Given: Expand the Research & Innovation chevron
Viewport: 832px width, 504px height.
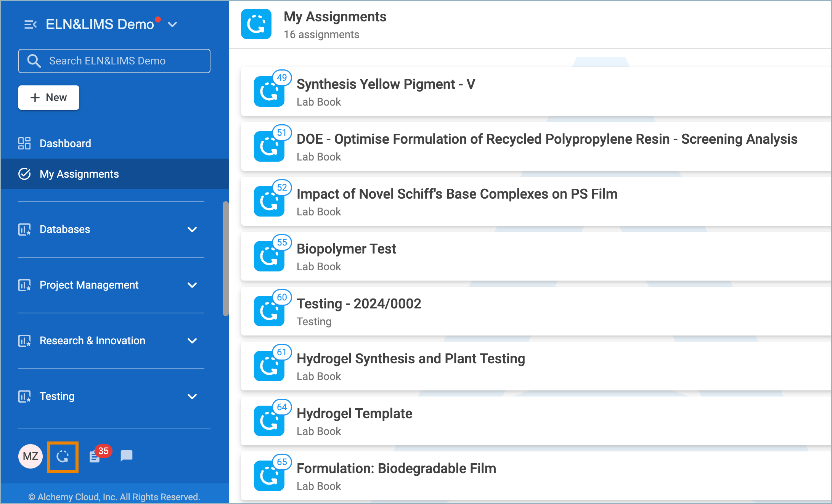Looking at the screenshot, I should pos(192,341).
